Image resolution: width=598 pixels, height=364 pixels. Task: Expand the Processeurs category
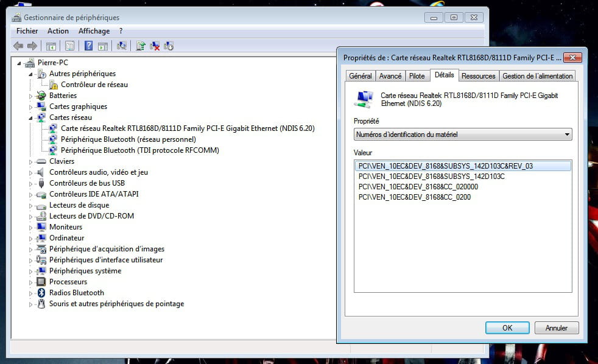click(x=31, y=282)
